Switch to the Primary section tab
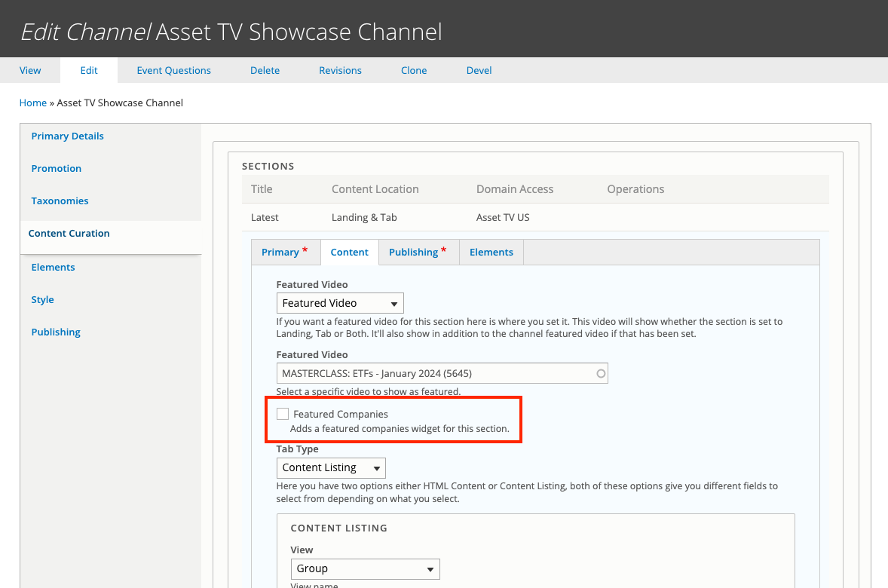The image size is (888, 588). (286, 252)
